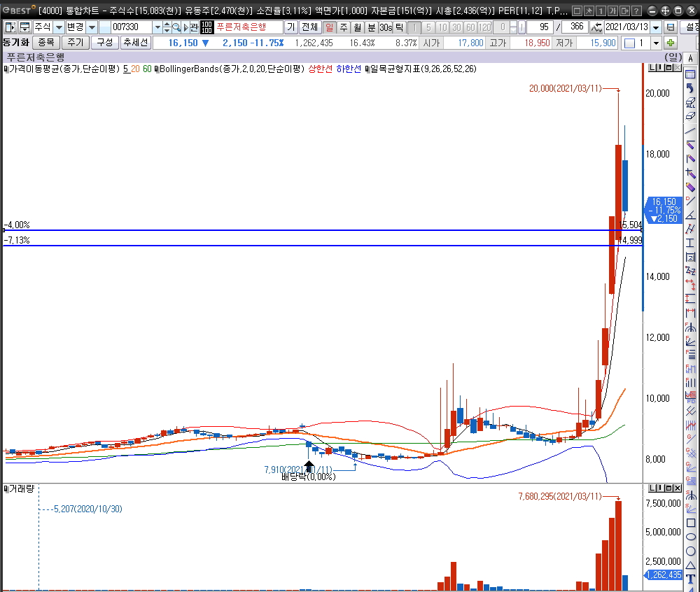Toggle 30s seconds period button

pos(386,27)
